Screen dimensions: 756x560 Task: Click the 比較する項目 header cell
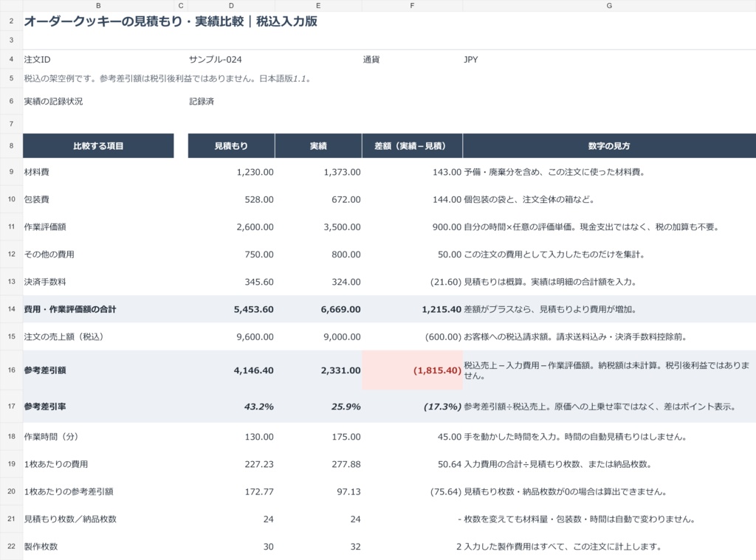click(x=98, y=146)
